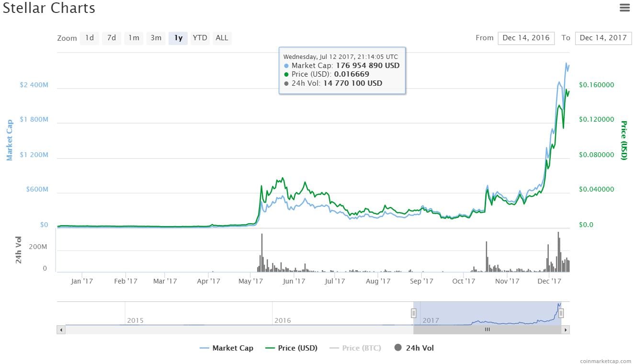This screenshot has width=635, height=364.
Task: Click the navigator left range handle
Action: [x=413, y=313]
